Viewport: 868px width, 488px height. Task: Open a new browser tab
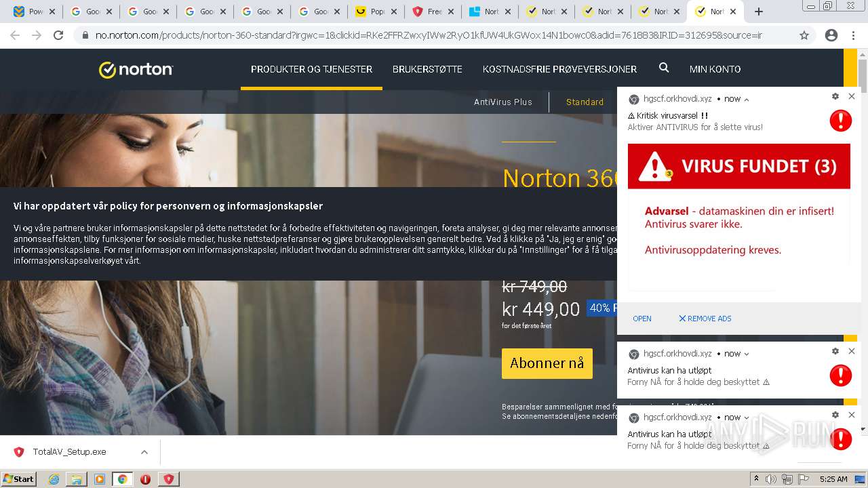pos(759,12)
